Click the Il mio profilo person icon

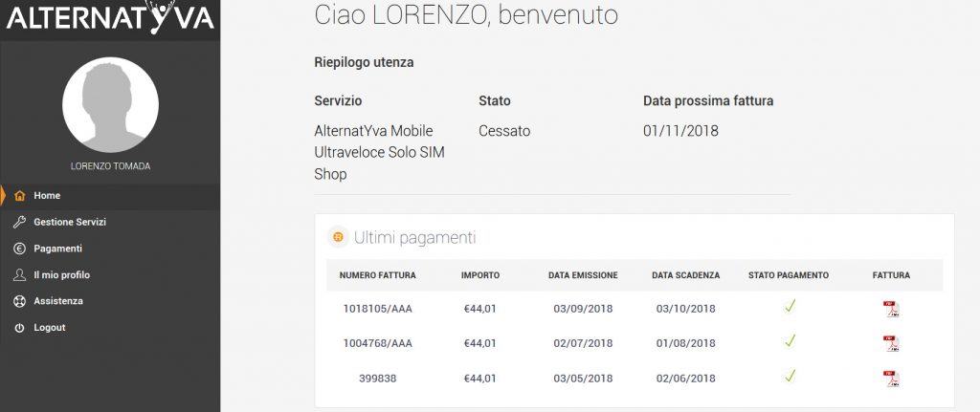coord(19,275)
